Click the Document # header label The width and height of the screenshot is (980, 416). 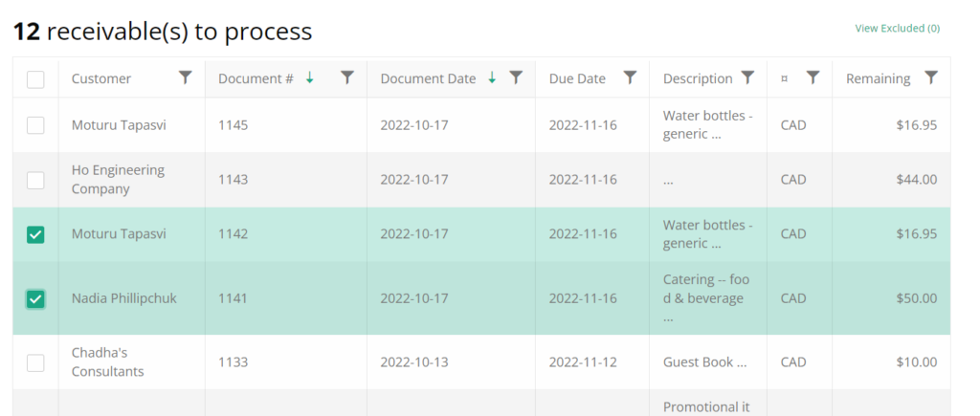coord(256,78)
